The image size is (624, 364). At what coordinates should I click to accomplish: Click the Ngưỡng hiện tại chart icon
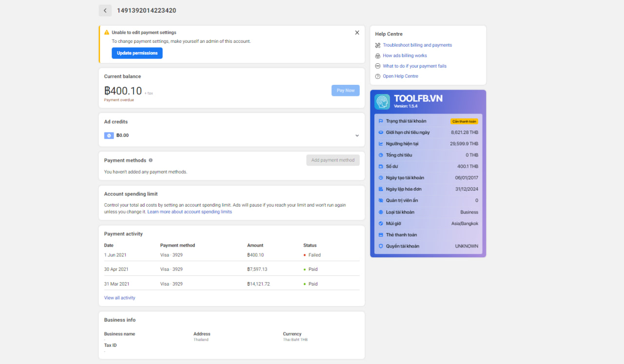(x=381, y=144)
